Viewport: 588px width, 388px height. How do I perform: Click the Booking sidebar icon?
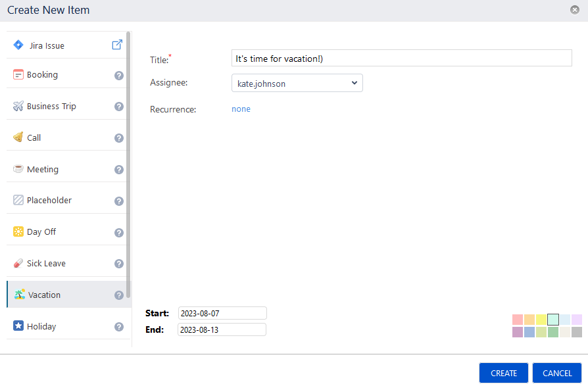click(x=18, y=74)
